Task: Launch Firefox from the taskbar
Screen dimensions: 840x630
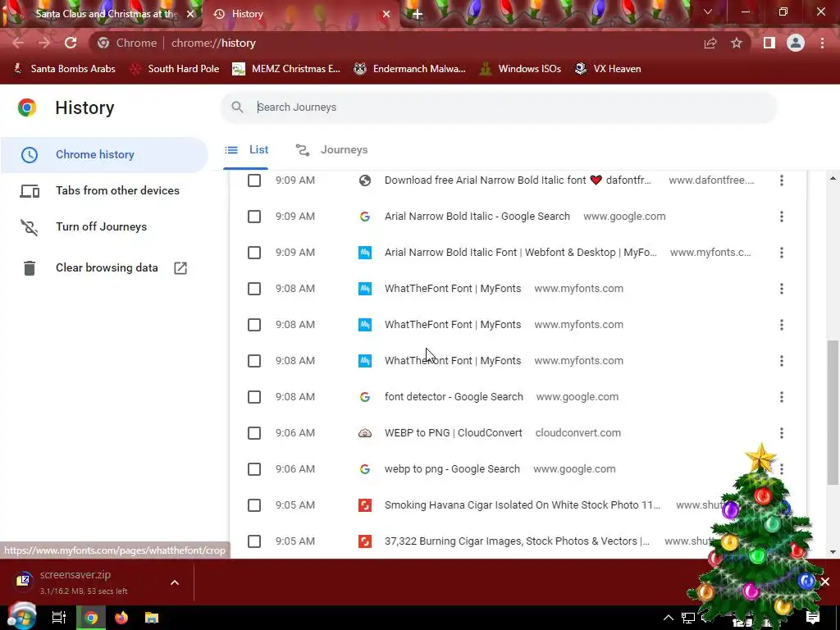Action: pos(121,618)
